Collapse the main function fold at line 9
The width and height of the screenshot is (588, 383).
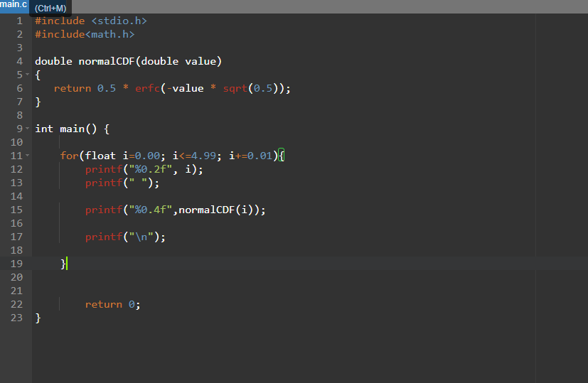[28, 129]
